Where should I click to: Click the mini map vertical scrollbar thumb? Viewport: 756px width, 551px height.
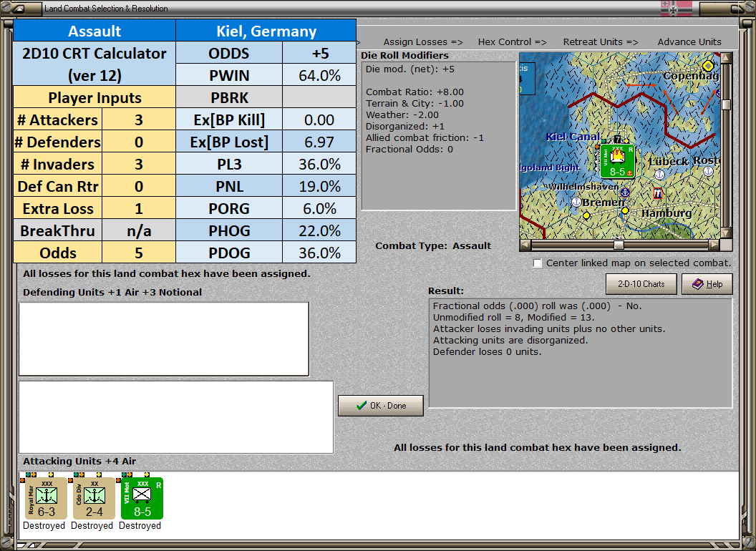[x=726, y=104]
